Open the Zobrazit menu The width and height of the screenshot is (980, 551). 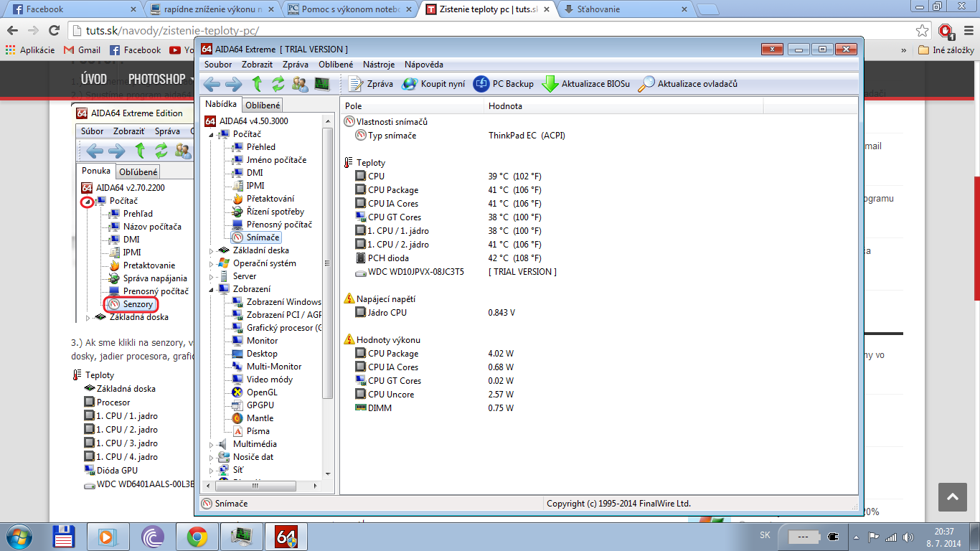[258, 65]
